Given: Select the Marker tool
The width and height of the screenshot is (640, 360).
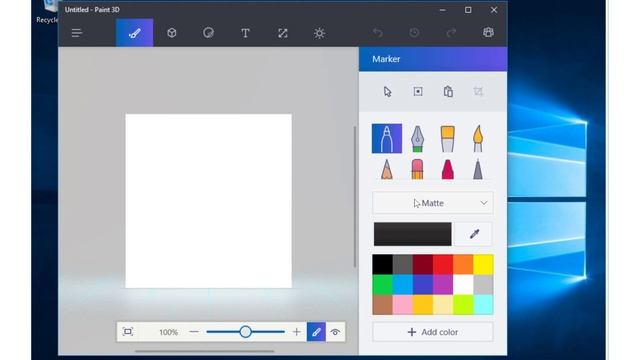Looking at the screenshot, I should (387, 139).
